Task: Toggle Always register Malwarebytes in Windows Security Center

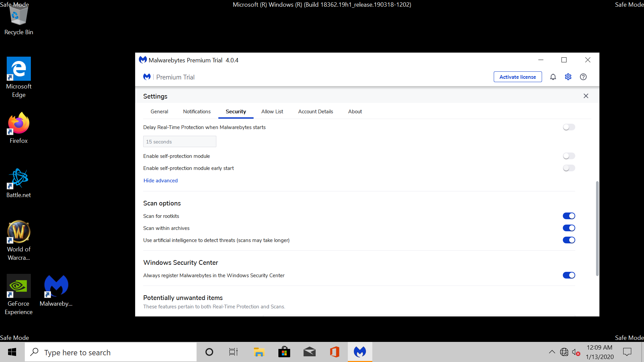Action: 569,275
